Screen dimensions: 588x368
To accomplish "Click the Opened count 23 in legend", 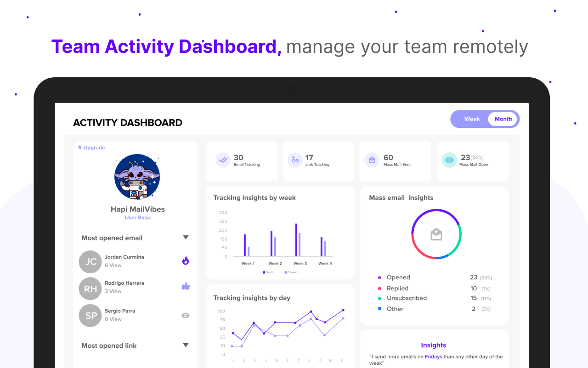I will (474, 277).
